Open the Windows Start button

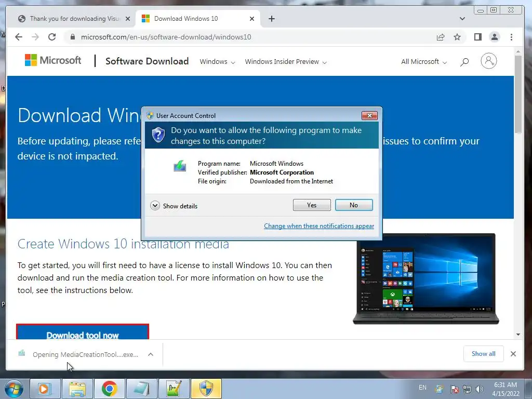[14, 389]
